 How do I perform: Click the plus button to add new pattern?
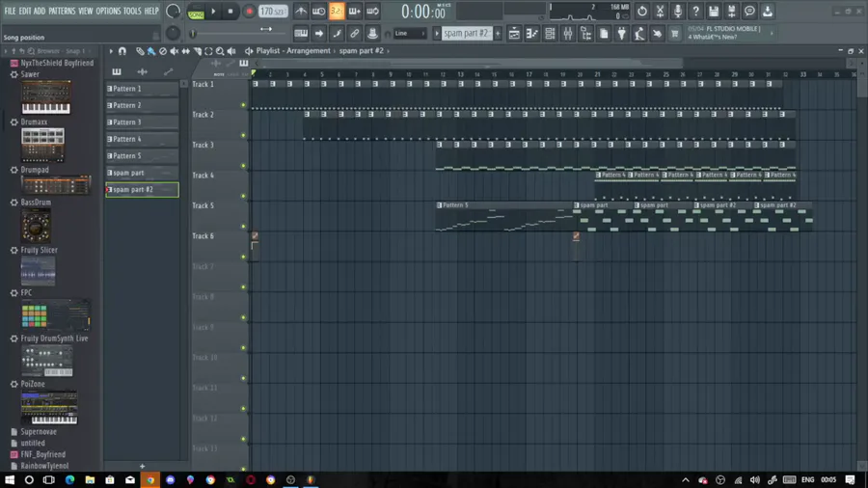point(498,34)
